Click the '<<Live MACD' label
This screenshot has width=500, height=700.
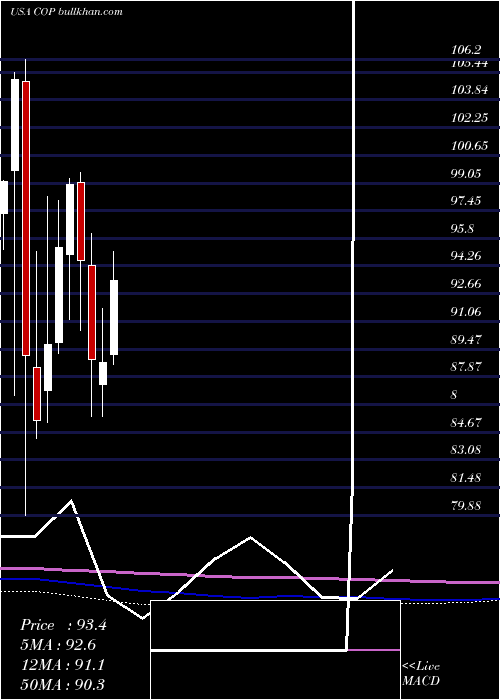pyautogui.click(x=421, y=673)
